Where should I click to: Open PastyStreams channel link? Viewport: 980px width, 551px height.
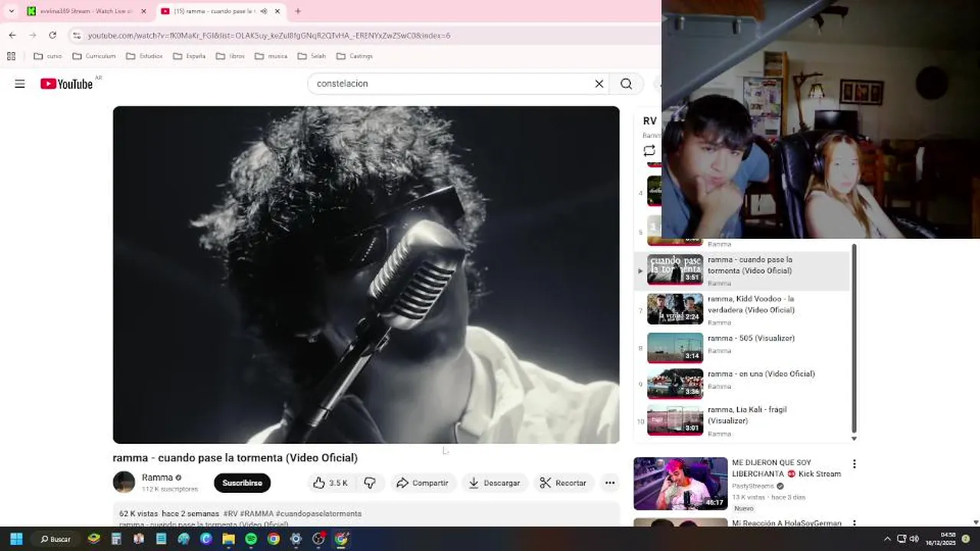[x=753, y=486]
